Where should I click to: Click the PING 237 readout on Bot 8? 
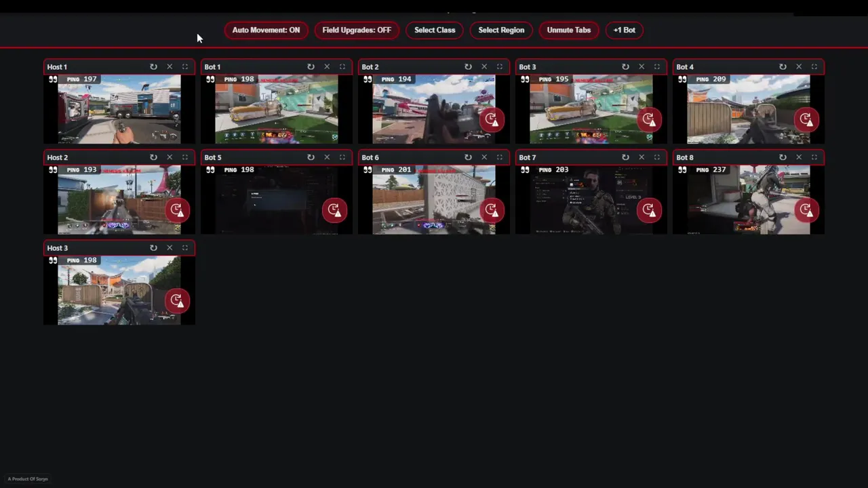(711, 170)
